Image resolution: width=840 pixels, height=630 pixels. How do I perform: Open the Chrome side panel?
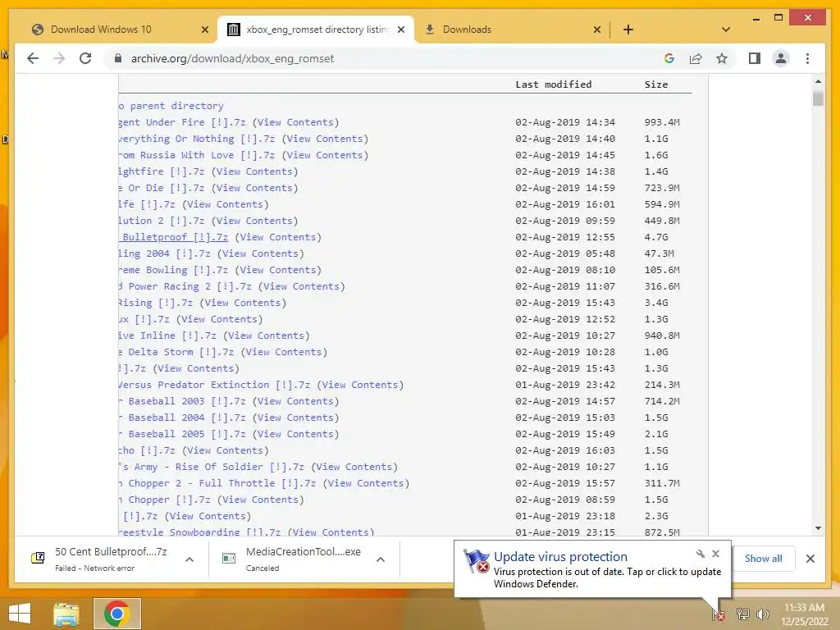(755, 58)
